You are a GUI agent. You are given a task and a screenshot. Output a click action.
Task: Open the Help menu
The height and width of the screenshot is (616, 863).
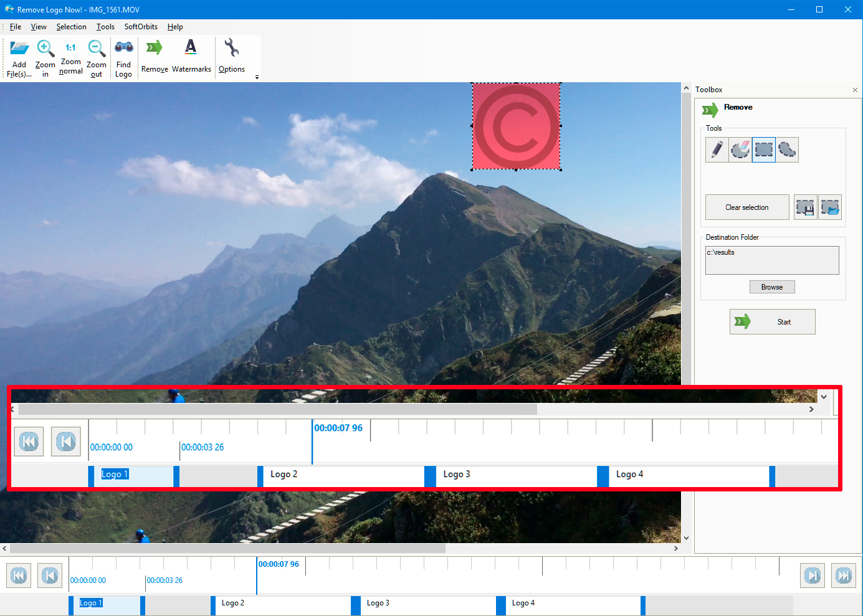175,27
